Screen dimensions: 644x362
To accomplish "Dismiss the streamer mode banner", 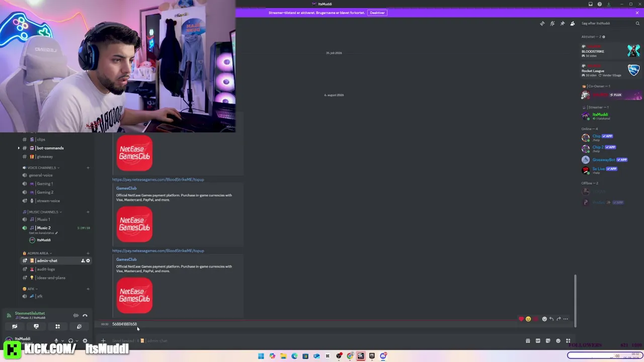I will [x=637, y=13].
